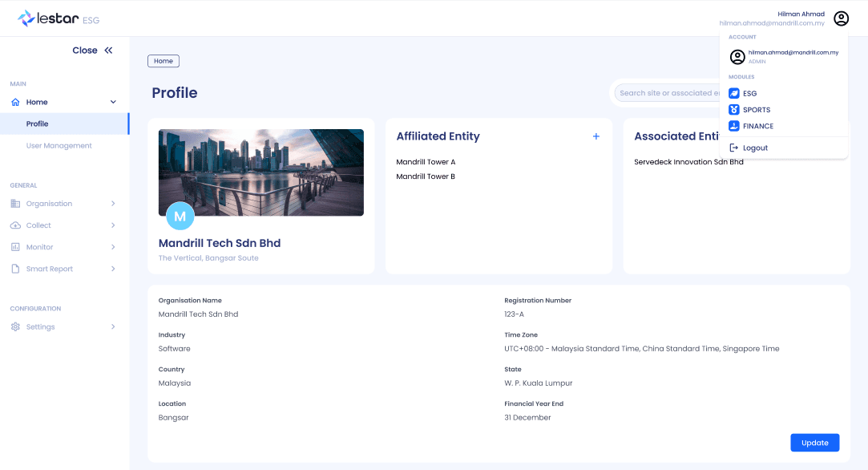Screen dimensions: 868x470
Task: Collapse the Home menu chevron
Action: coord(113,102)
